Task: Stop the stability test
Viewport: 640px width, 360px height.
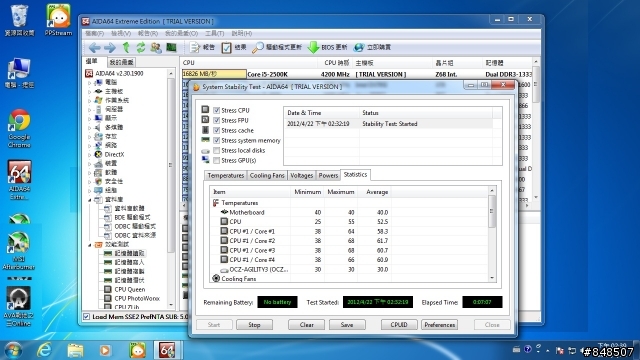Action: 254,325
